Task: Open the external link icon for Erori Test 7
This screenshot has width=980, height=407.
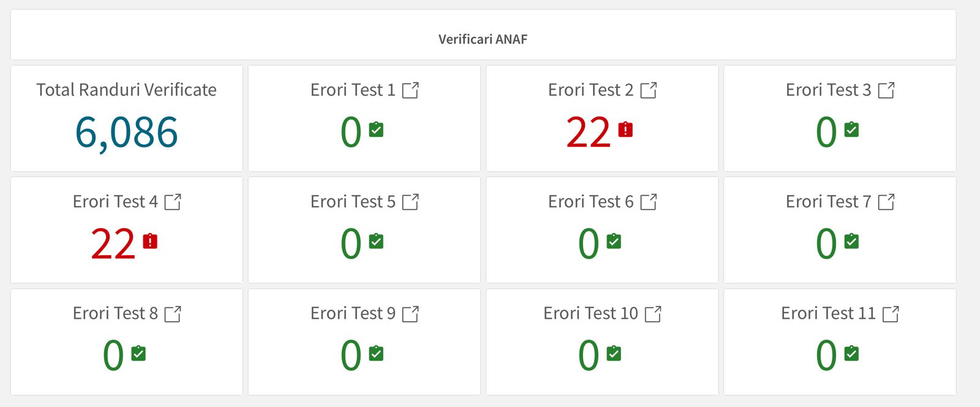Action: tap(886, 202)
